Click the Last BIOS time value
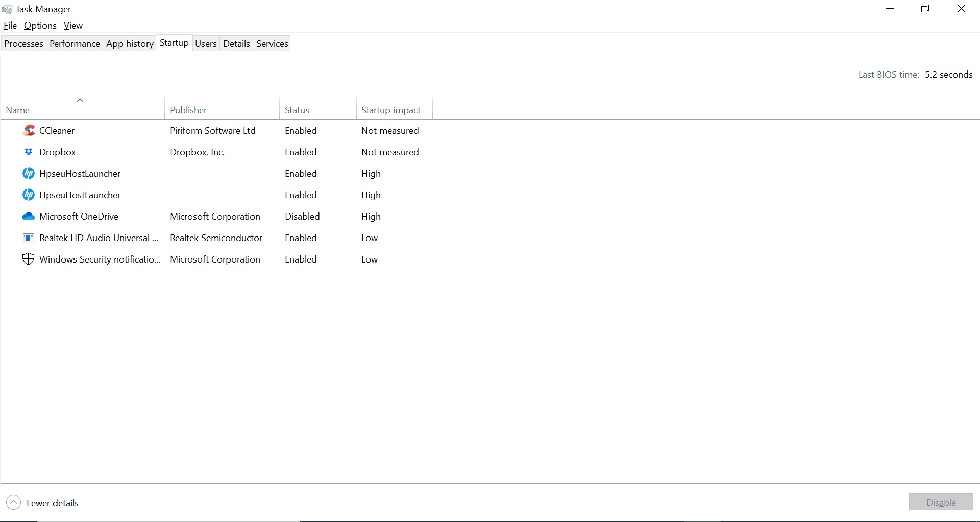 948,75
